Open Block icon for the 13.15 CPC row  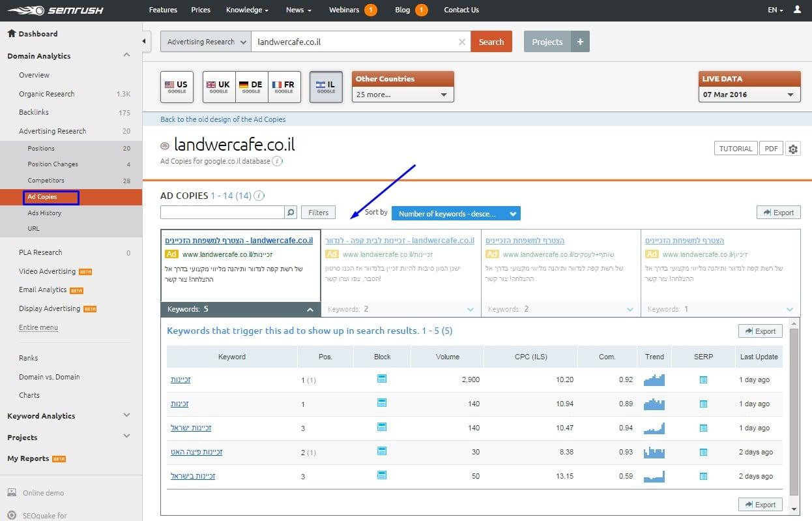click(382, 475)
